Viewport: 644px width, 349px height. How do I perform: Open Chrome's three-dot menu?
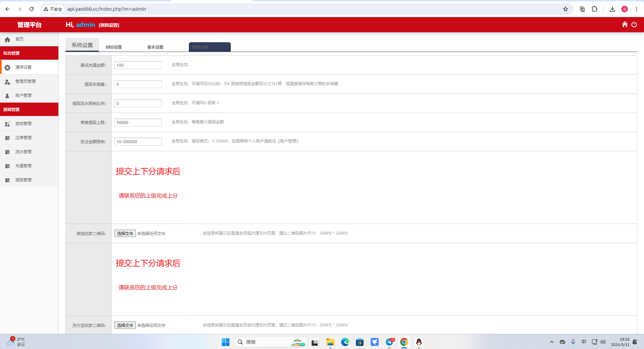[x=637, y=9]
